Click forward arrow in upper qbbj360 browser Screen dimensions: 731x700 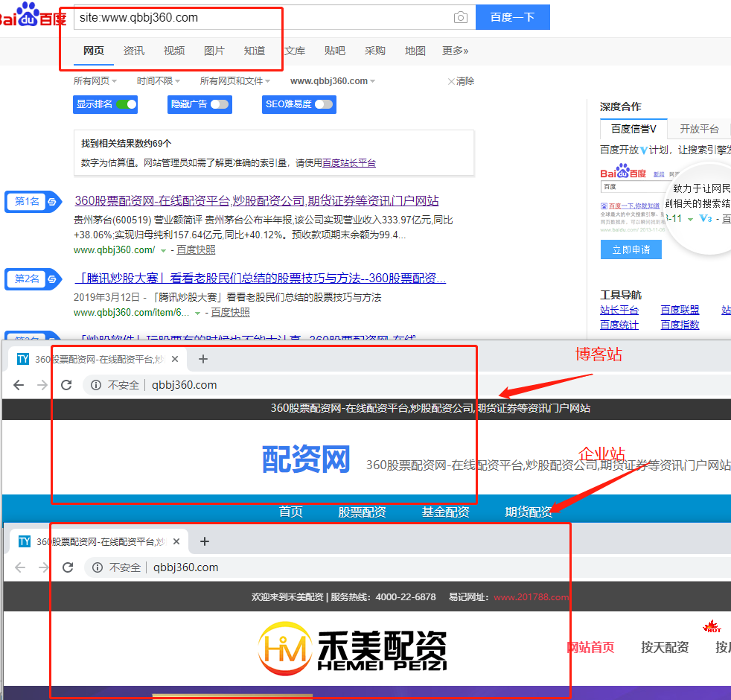[x=42, y=385]
